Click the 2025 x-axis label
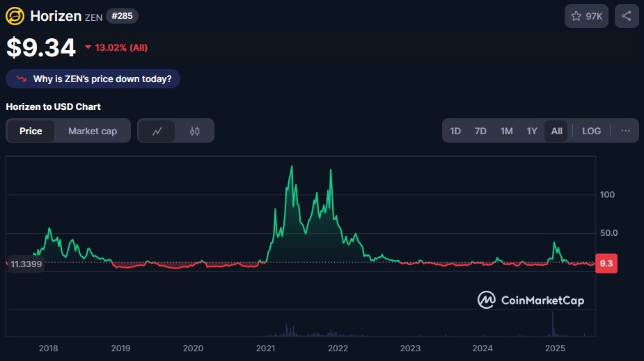The image size is (644, 361). pos(555,348)
